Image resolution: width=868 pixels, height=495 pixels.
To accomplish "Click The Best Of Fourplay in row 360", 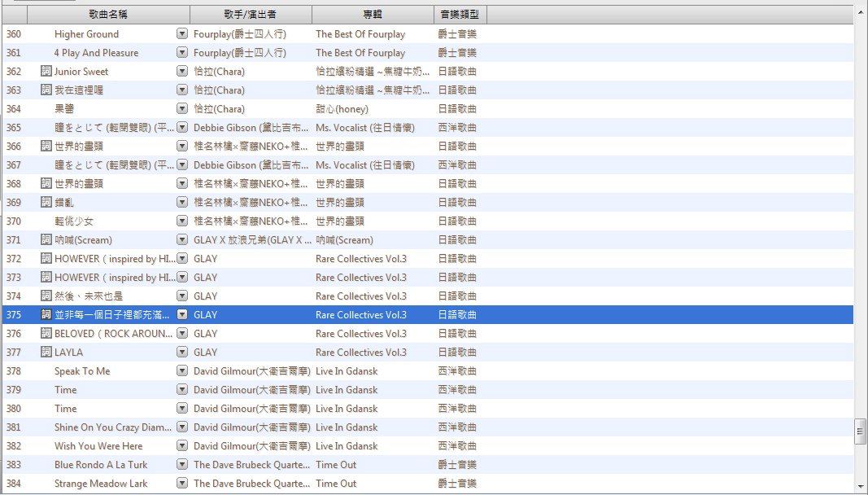I will [x=360, y=34].
